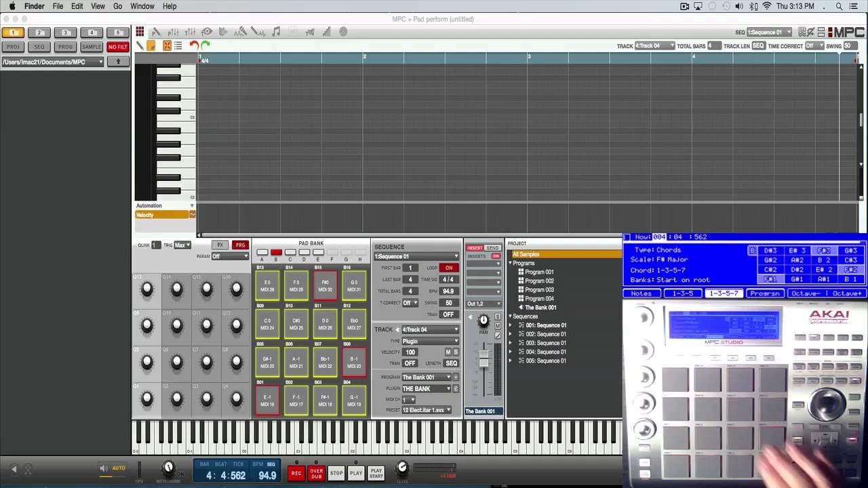The image size is (868, 488).
Task: Solo the channel with S button in mixer strip
Action: [x=498, y=317]
